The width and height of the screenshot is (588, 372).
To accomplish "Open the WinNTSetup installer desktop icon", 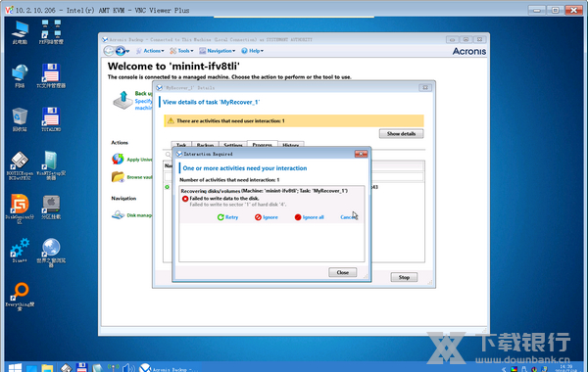I will coord(51,165).
